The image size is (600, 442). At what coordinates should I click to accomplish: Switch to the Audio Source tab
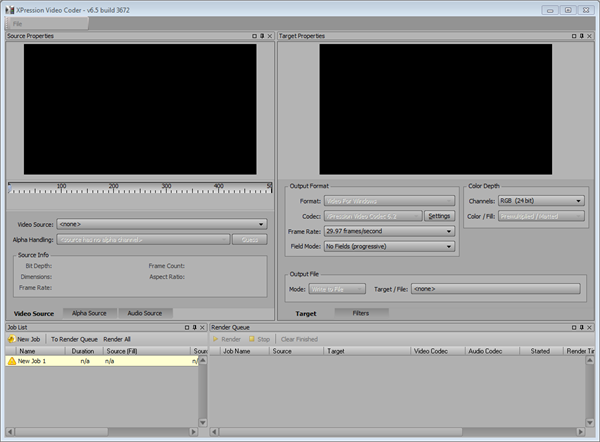tap(145, 313)
